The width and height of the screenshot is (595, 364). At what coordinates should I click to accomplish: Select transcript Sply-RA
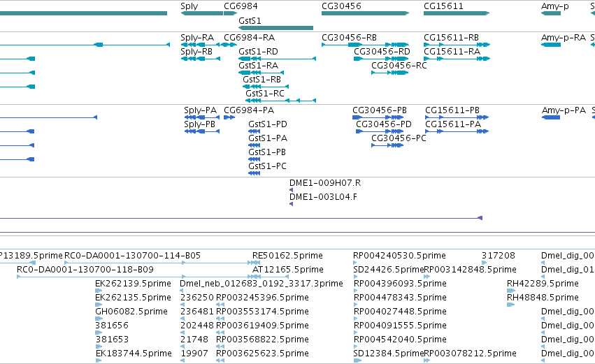197,38
